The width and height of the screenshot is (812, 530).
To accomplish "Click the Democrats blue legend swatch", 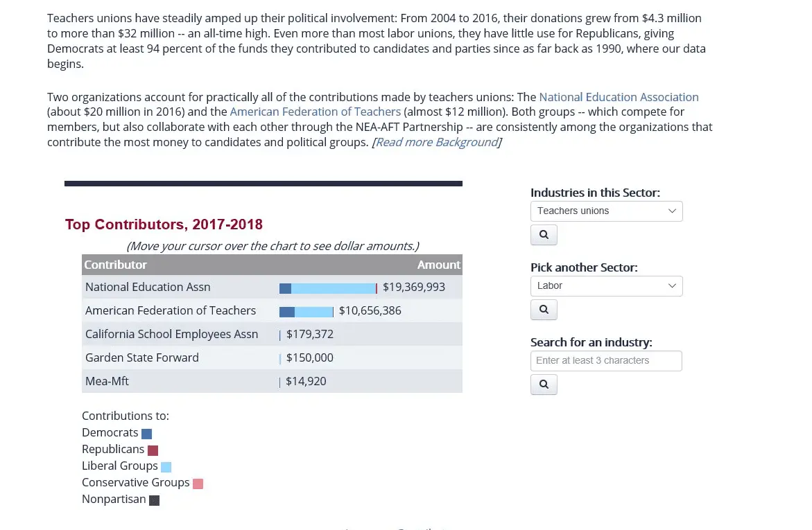I will (x=146, y=434).
